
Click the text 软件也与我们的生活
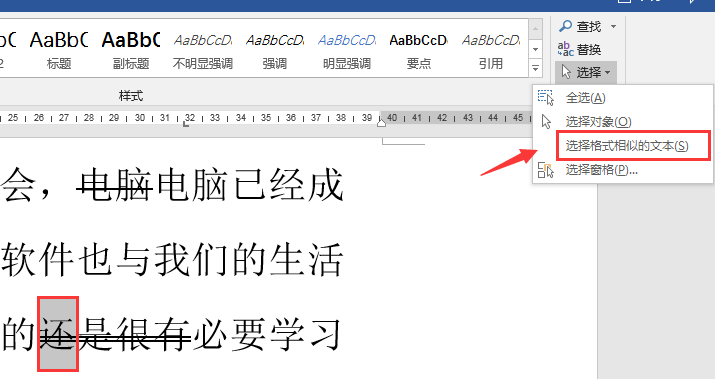point(171,260)
